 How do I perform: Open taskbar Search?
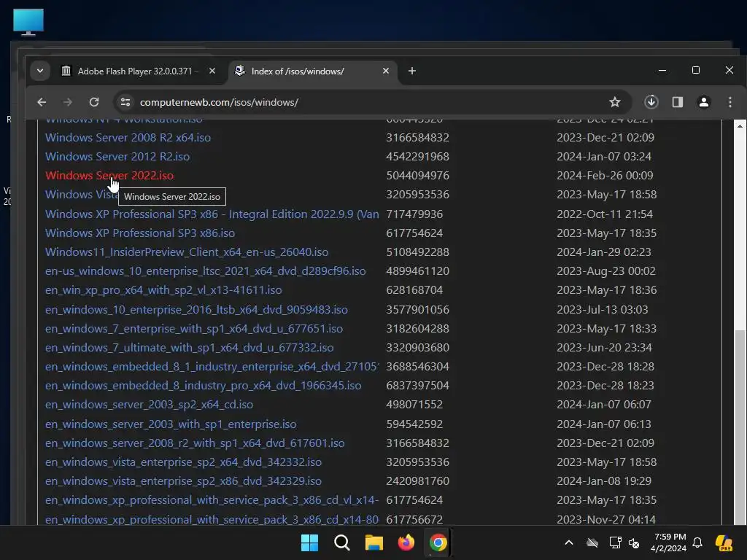[x=341, y=542]
